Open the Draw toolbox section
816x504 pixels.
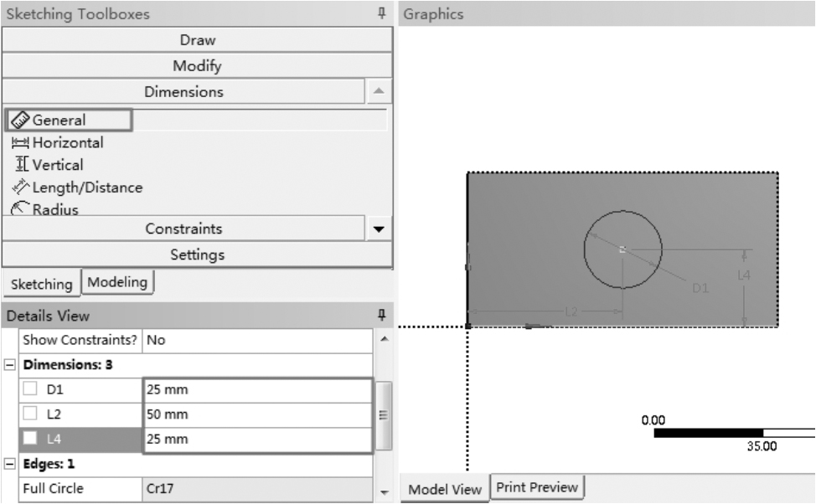point(197,39)
